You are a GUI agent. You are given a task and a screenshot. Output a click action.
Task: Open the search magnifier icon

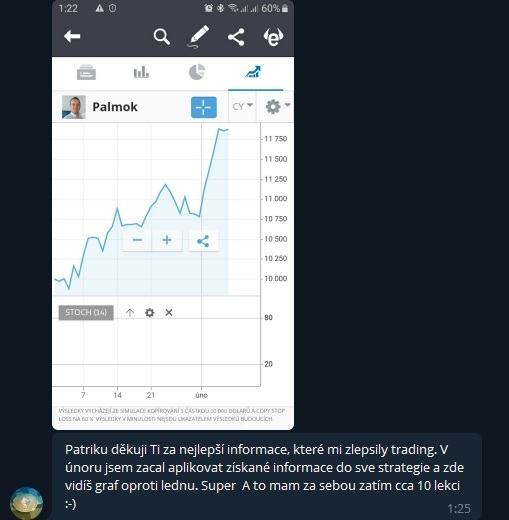[162, 36]
